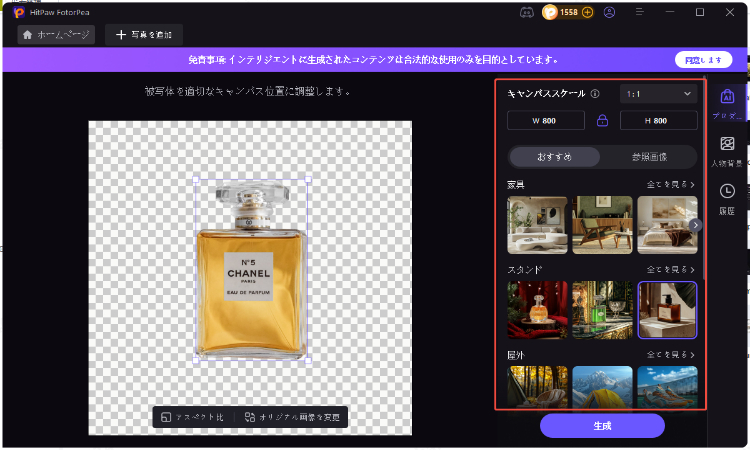Switch to the おすすめ tab

[x=554, y=157]
